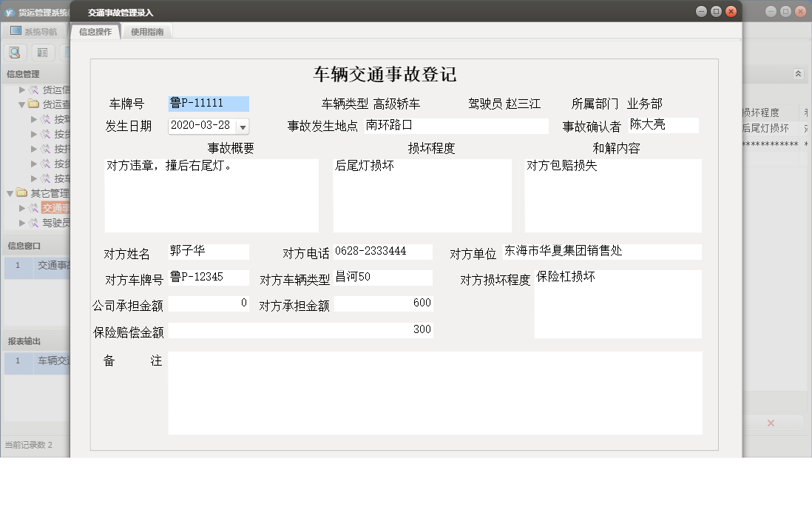The height and width of the screenshot is (507, 812).
Task: Click the 对方电话 input field
Action: (x=382, y=252)
